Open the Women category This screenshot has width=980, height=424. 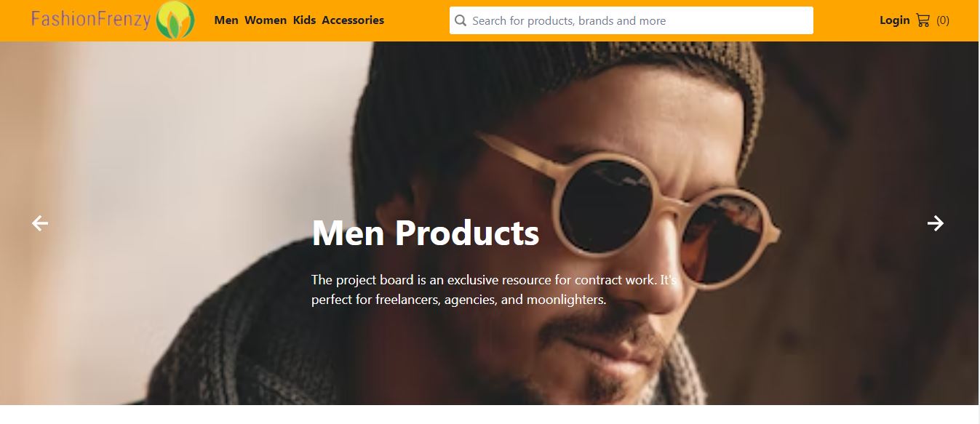[x=266, y=20]
